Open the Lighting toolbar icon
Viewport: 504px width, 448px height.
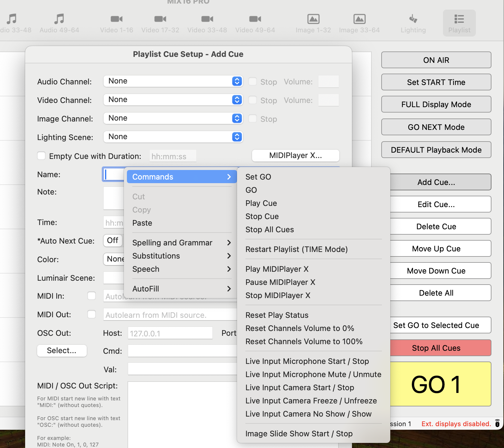413,23
